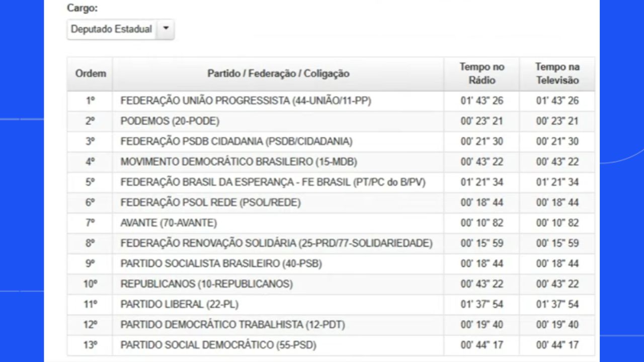Click the Movimento Democrático Brasileiro row
The width and height of the screenshot is (644, 362).
click(331, 162)
